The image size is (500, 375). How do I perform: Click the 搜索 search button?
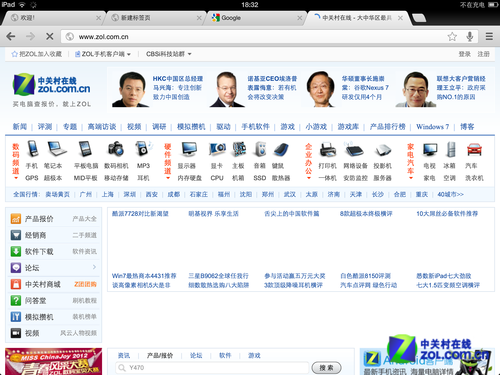[x=326, y=368]
